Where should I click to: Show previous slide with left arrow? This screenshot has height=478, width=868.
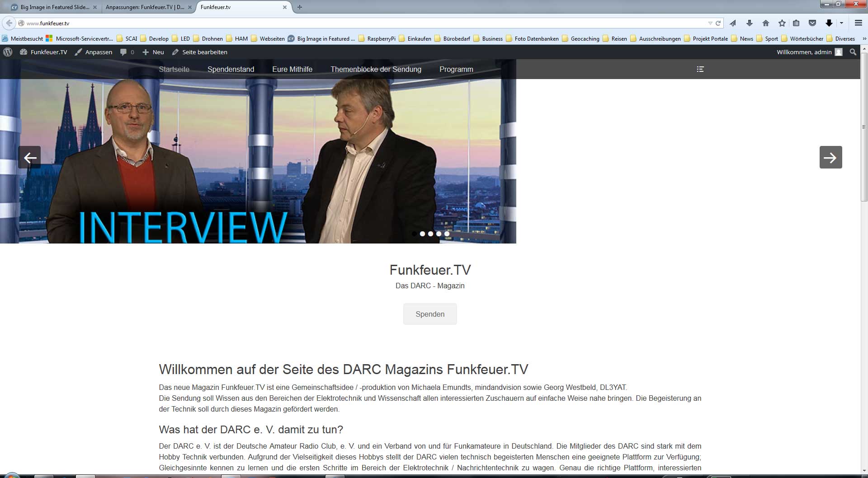coord(29,157)
